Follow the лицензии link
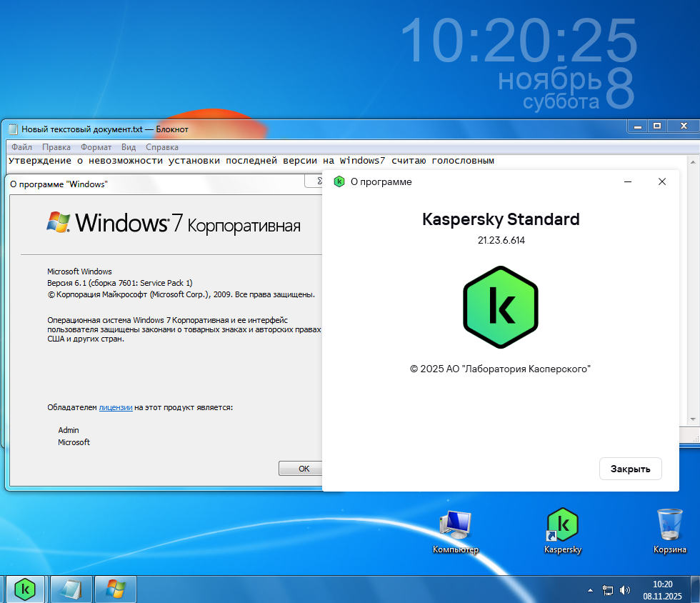This screenshot has width=700, height=603. [116, 407]
